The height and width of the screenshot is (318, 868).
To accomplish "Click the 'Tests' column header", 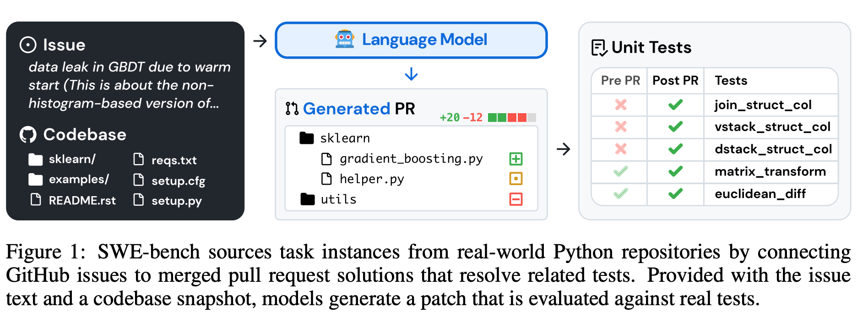I will [731, 81].
